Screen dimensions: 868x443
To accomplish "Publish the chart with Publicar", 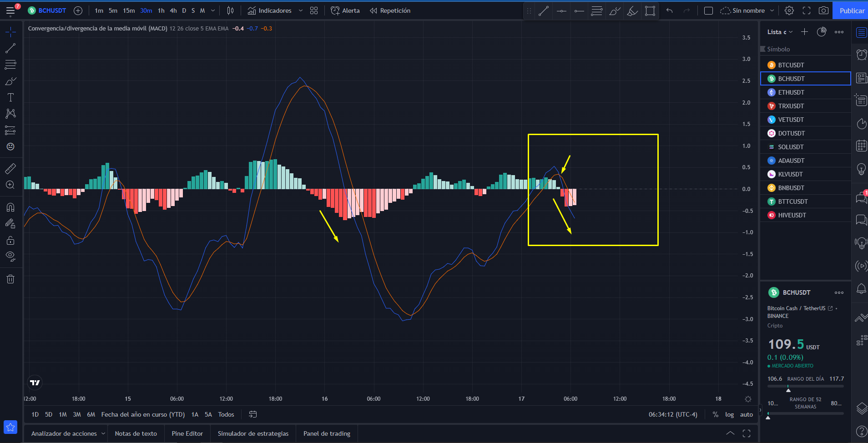I will [x=852, y=10].
